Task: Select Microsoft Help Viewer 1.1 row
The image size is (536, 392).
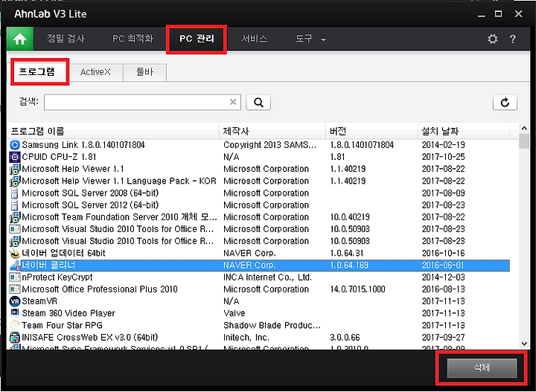Action: (259, 169)
